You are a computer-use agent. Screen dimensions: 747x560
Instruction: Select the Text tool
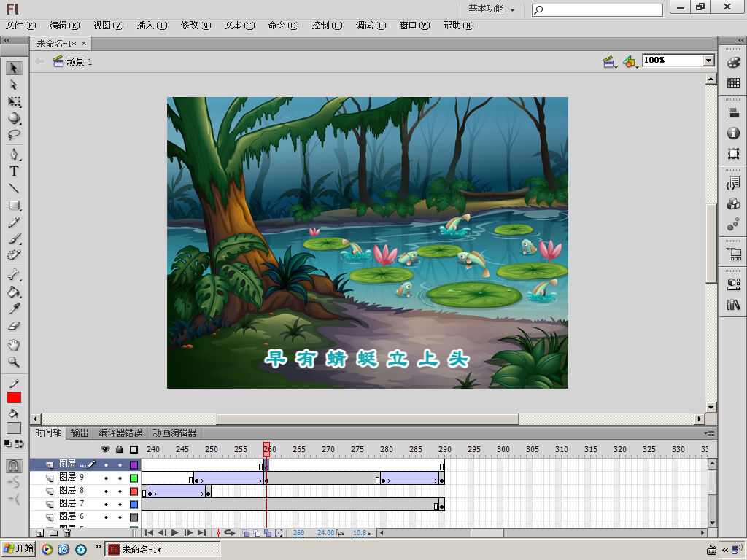14,171
